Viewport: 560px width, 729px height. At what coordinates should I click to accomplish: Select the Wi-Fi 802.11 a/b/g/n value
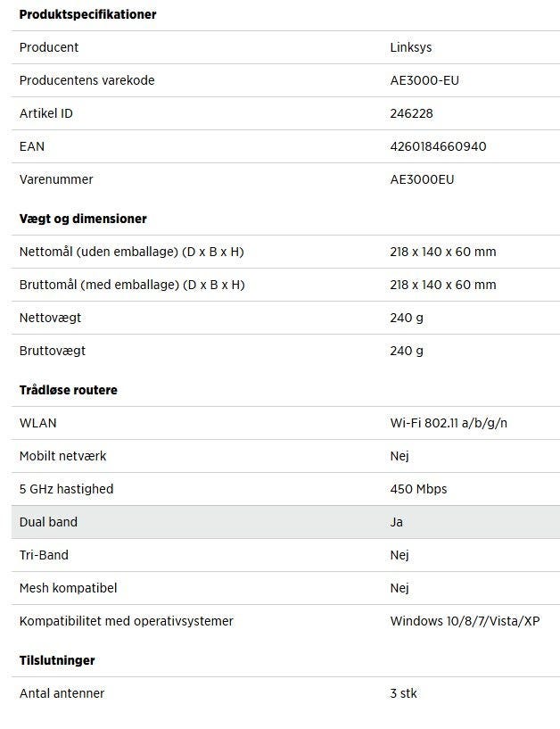449,423
